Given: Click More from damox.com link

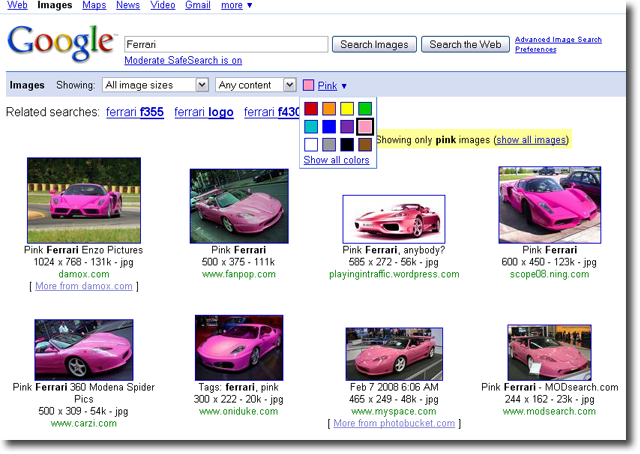Looking at the screenshot, I should (x=84, y=286).
